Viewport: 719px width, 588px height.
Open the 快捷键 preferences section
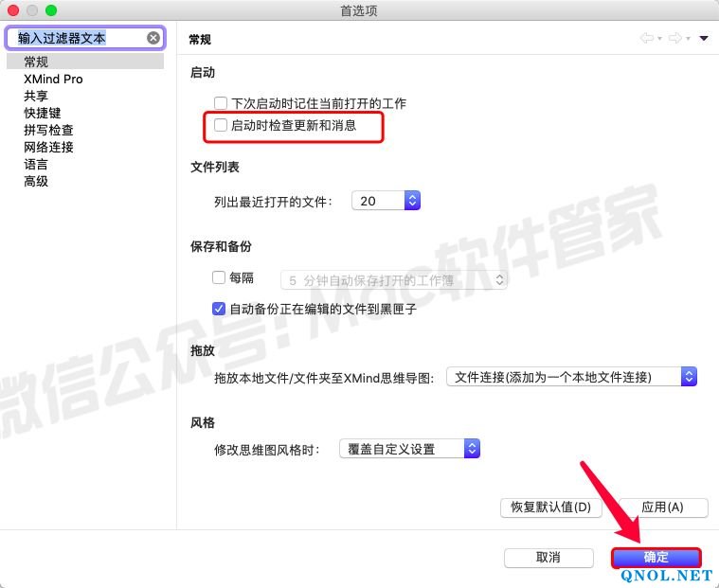[x=43, y=113]
